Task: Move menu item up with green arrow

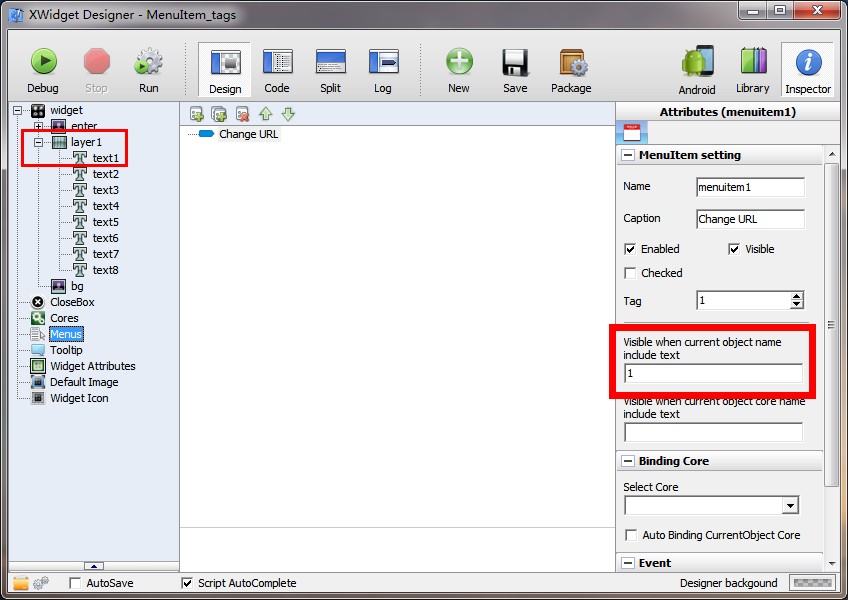Action: point(266,114)
